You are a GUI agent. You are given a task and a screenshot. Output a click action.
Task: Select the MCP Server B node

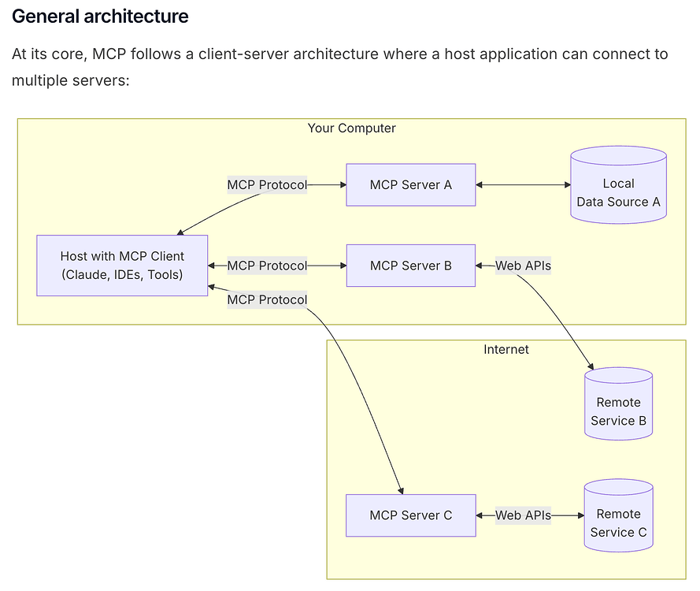411,266
